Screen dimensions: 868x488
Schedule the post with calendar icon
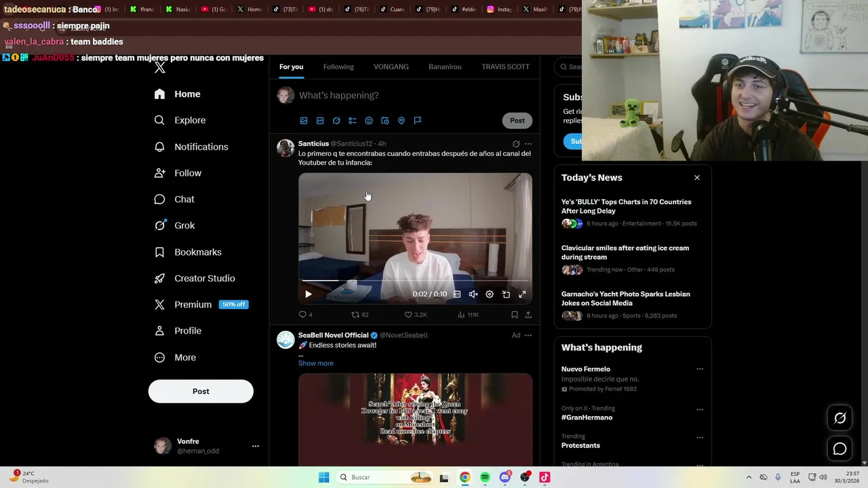tap(385, 121)
